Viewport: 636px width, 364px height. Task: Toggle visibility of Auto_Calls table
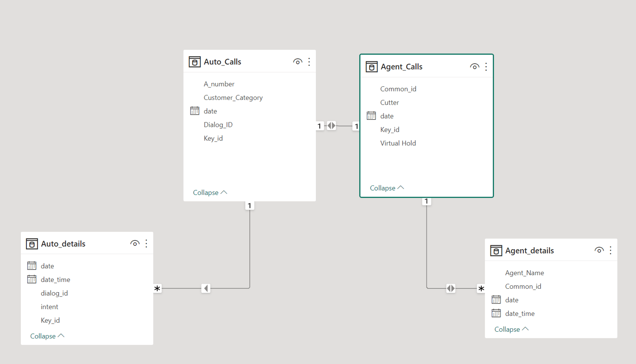click(298, 62)
